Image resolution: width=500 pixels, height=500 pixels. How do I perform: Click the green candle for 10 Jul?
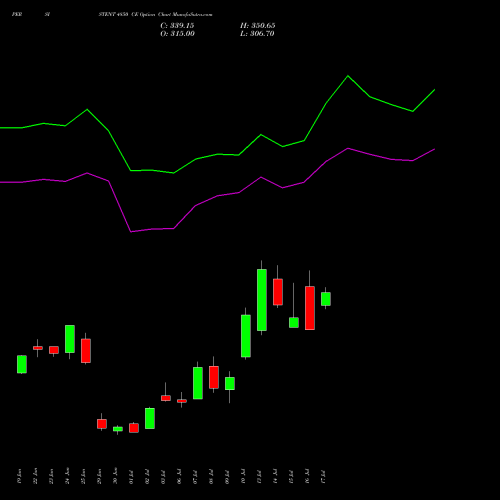[246, 336]
